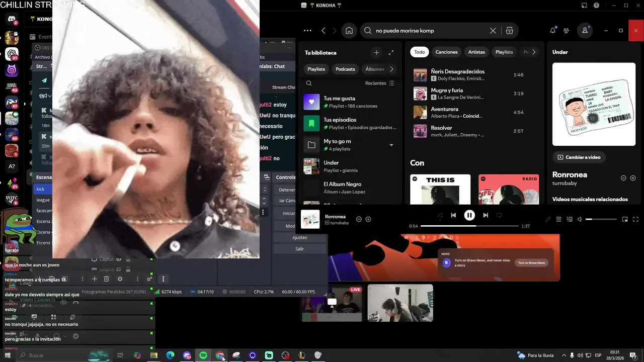Open Friend Activity icon in Spotify
Viewport: 644px width, 362px height.
point(567,31)
